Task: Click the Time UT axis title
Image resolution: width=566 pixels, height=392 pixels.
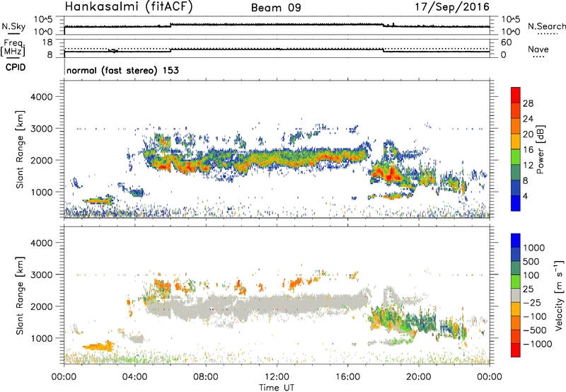Action: click(x=277, y=388)
